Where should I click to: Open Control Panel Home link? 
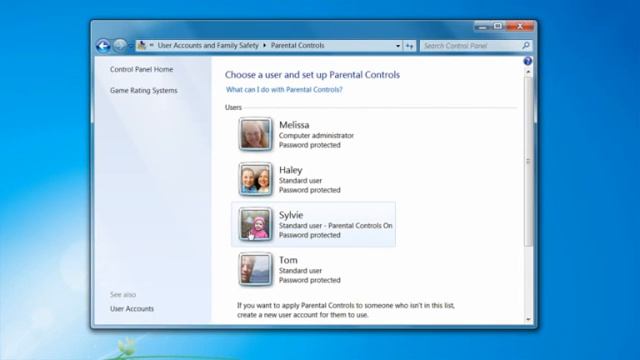[141, 69]
